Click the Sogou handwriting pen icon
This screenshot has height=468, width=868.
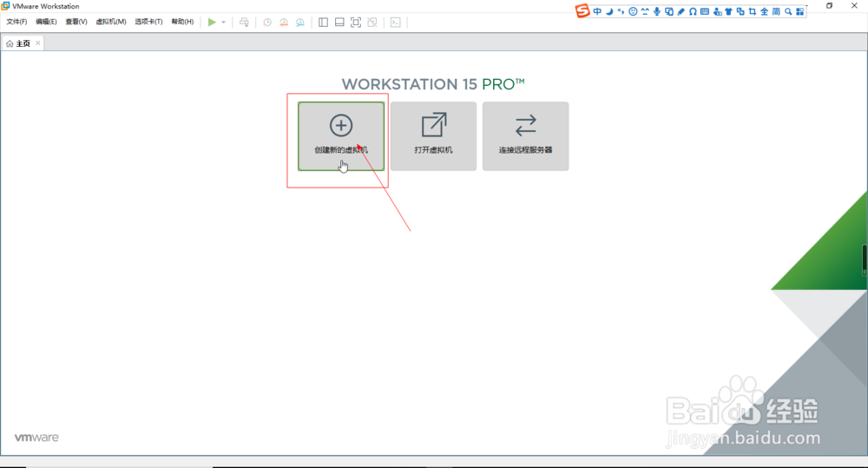[x=681, y=11]
